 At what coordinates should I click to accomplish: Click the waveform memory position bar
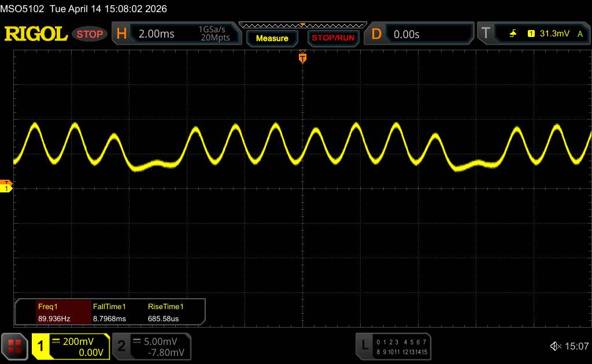tap(302, 25)
